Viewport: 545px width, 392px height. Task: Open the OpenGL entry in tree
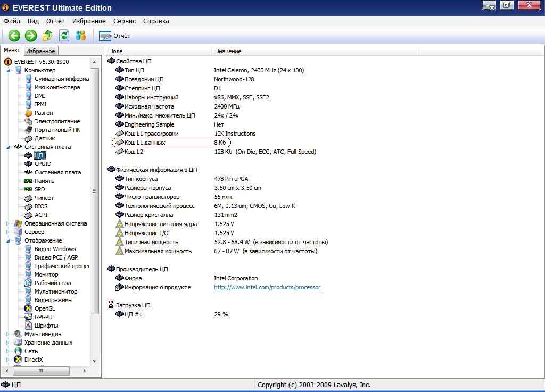[x=45, y=308]
